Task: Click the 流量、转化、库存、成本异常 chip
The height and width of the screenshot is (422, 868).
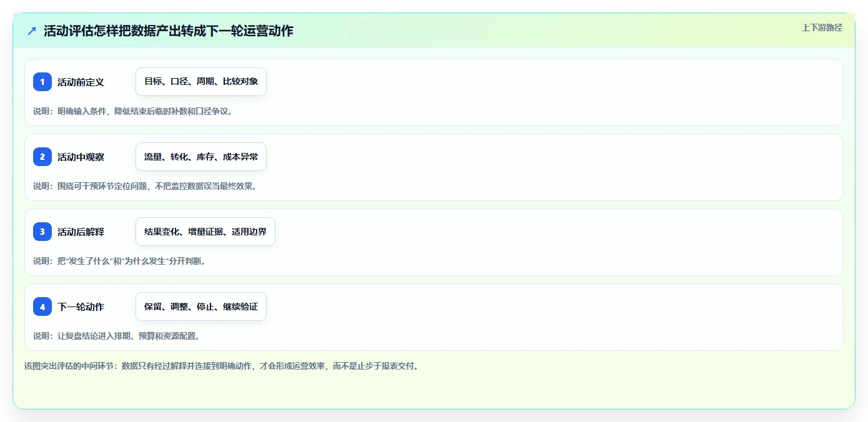Action: click(x=201, y=157)
